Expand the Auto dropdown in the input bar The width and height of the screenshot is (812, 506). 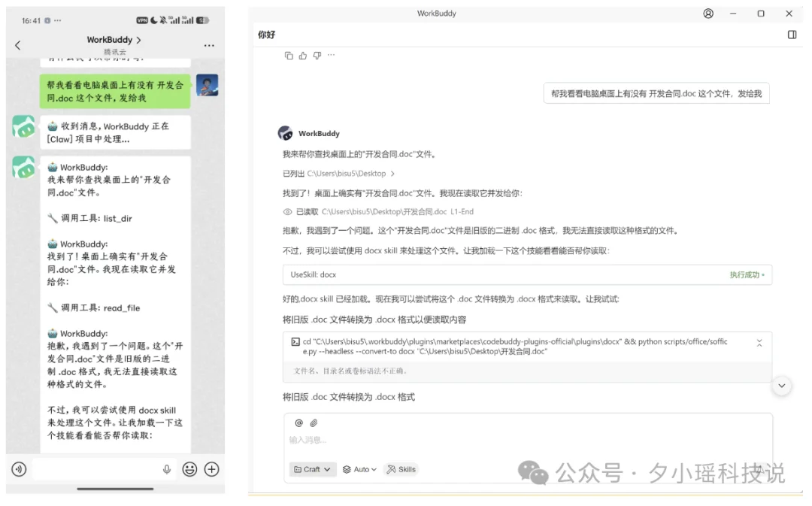[x=361, y=469]
